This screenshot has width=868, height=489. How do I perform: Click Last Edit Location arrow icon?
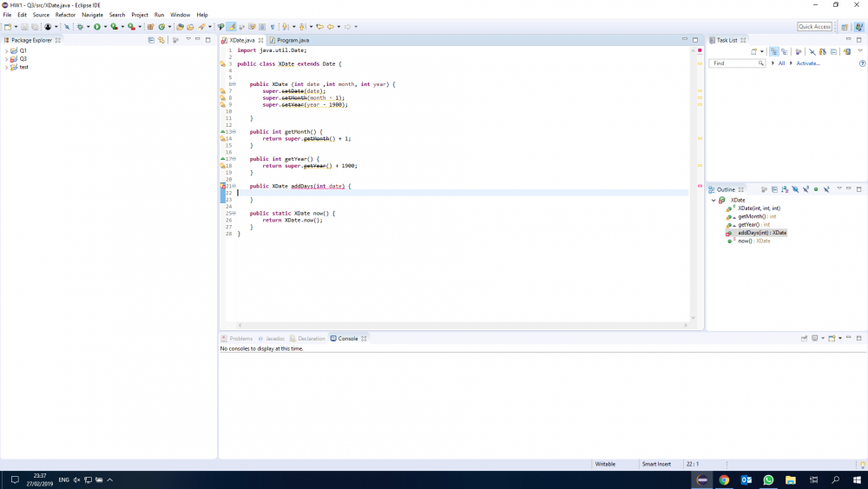(x=320, y=27)
